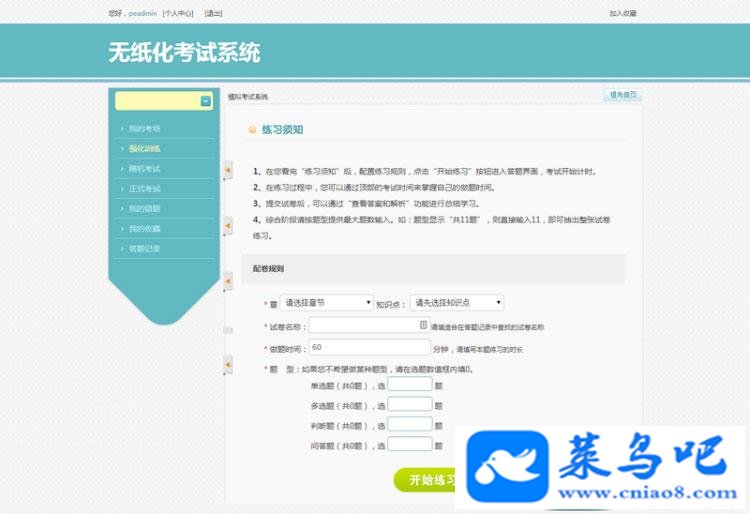Click the 配卷规则 section heading
This screenshot has height=514, width=750.
pos(268,269)
